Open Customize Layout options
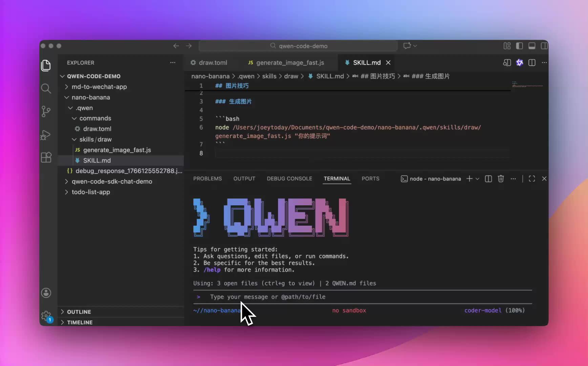Viewport: 588px width, 366px height. coord(507,46)
